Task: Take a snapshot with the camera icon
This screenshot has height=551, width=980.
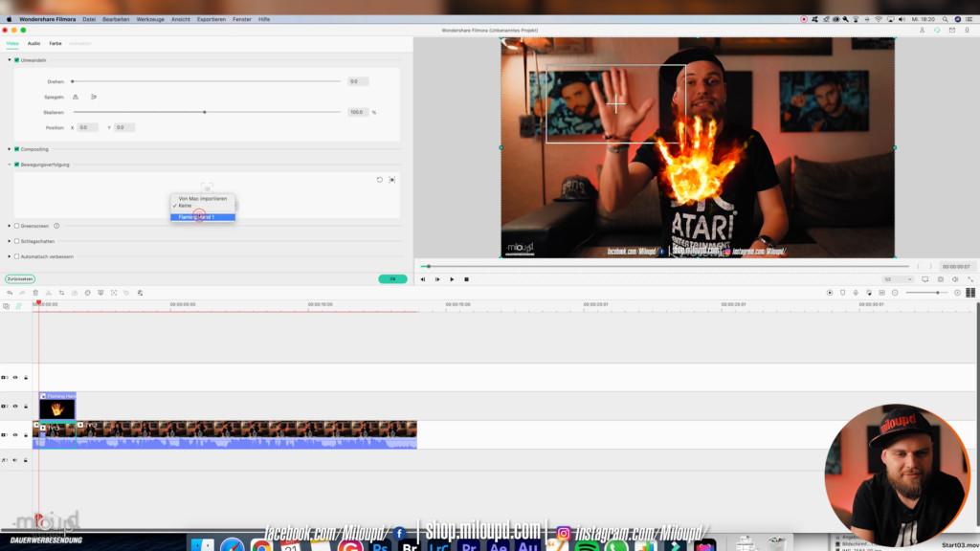Action: 940,279
